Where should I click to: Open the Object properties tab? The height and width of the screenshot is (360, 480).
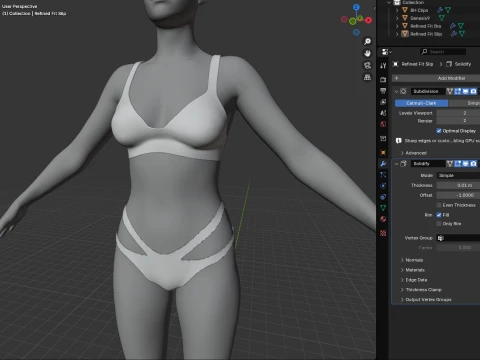click(x=383, y=153)
